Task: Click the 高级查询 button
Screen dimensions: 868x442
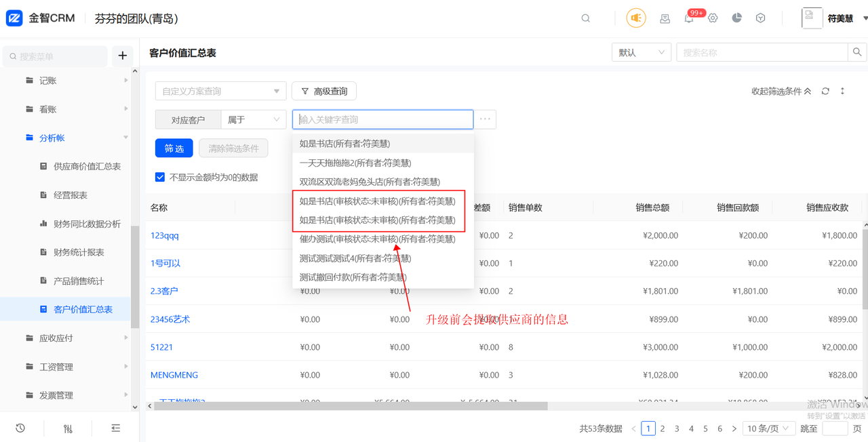Action: click(324, 91)
